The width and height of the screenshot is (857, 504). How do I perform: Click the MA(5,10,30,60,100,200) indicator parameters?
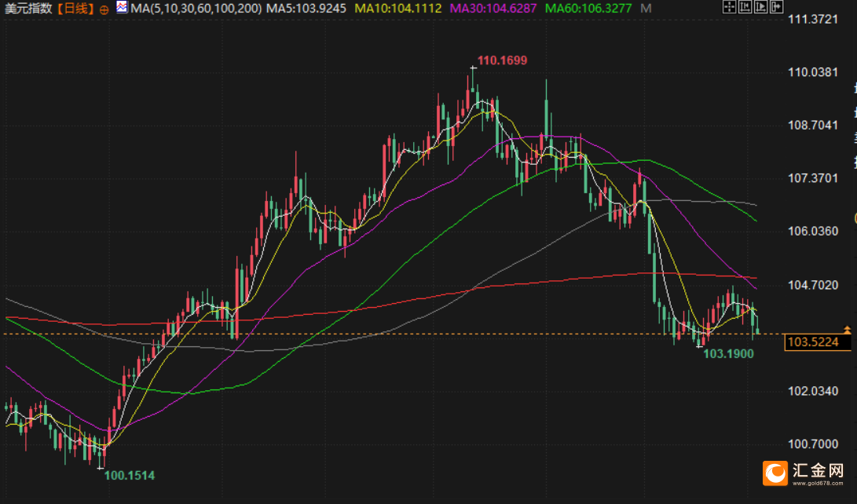196,8
